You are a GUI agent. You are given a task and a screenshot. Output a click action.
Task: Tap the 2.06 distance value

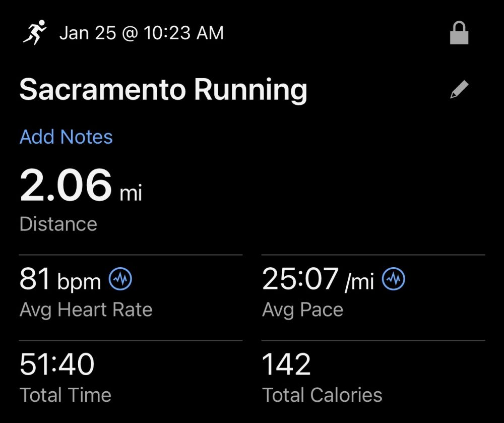[x=66, y=186]
